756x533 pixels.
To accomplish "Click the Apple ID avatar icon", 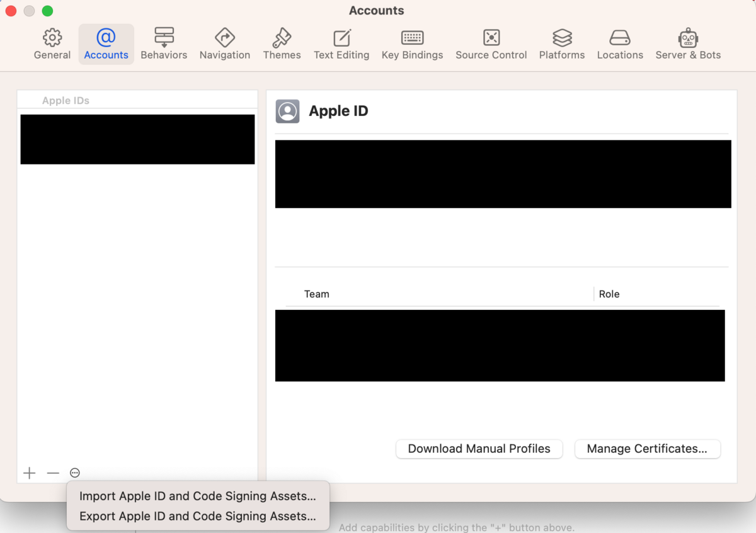I will coord(288,112).
